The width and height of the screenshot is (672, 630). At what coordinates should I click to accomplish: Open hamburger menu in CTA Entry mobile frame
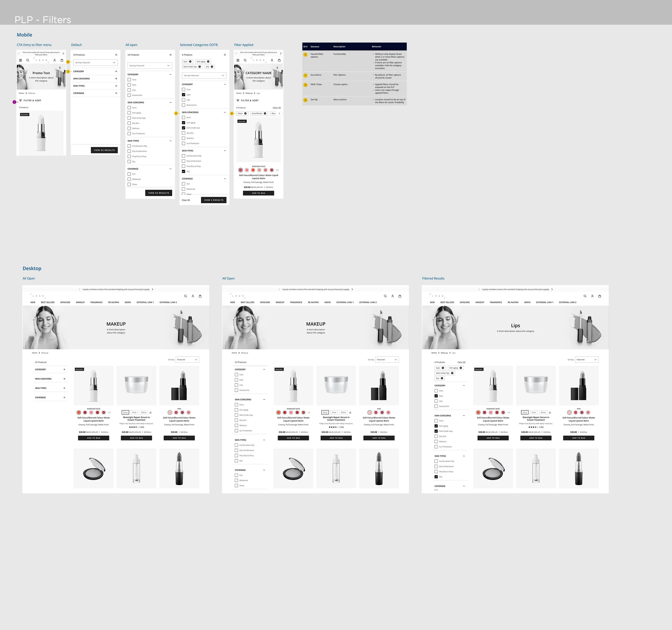(x=20, y=60)
